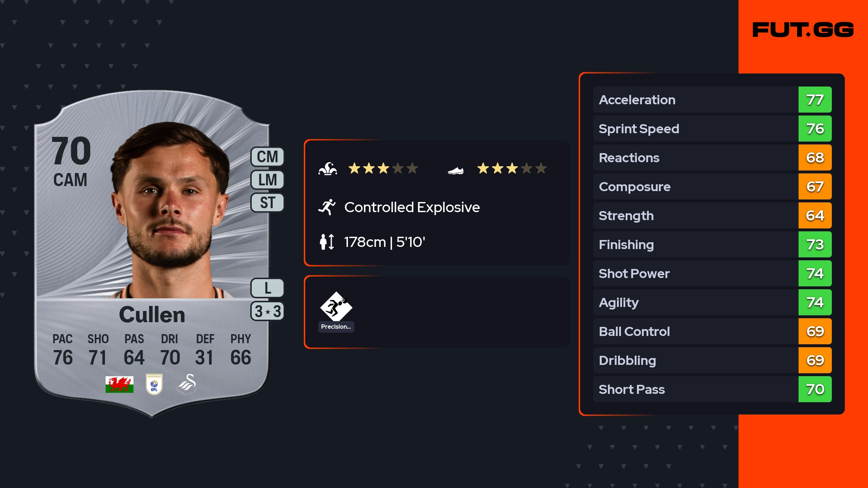Click the weak foot boot icon

[x=456, y=170]
